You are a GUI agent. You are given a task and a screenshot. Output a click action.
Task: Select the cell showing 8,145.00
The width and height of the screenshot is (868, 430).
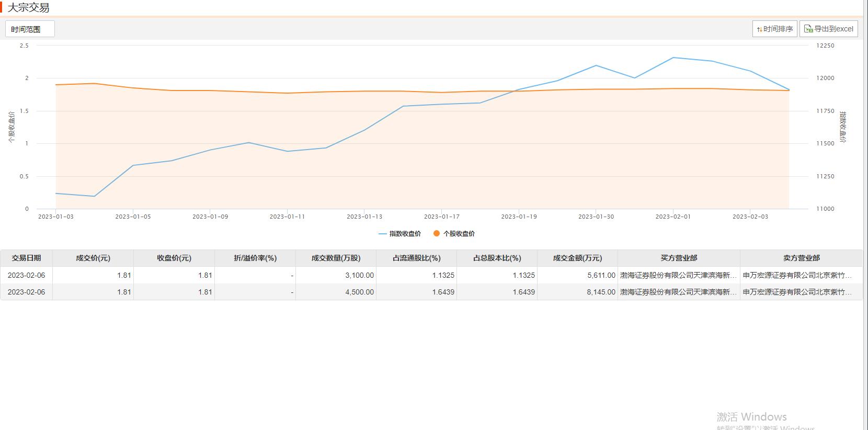coord(577,292)
